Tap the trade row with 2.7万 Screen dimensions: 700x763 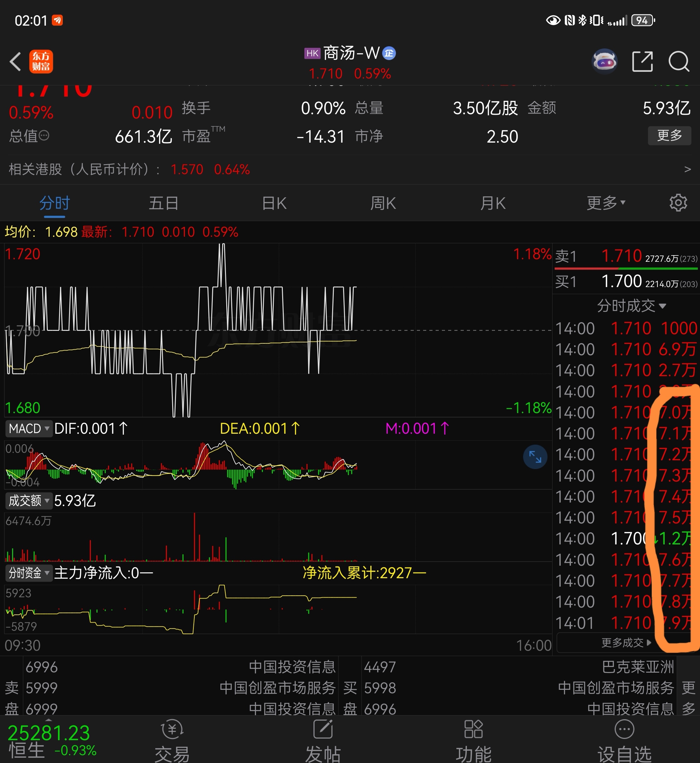pos(626,370)
